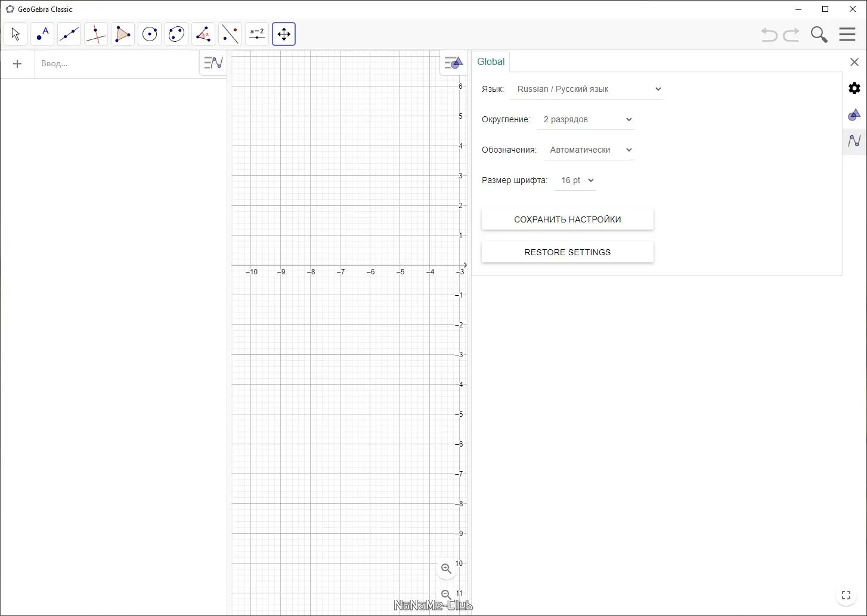Select the Reflect about Line tool
The height and width of the screenshot is (616, 867).
coord(230,34)
